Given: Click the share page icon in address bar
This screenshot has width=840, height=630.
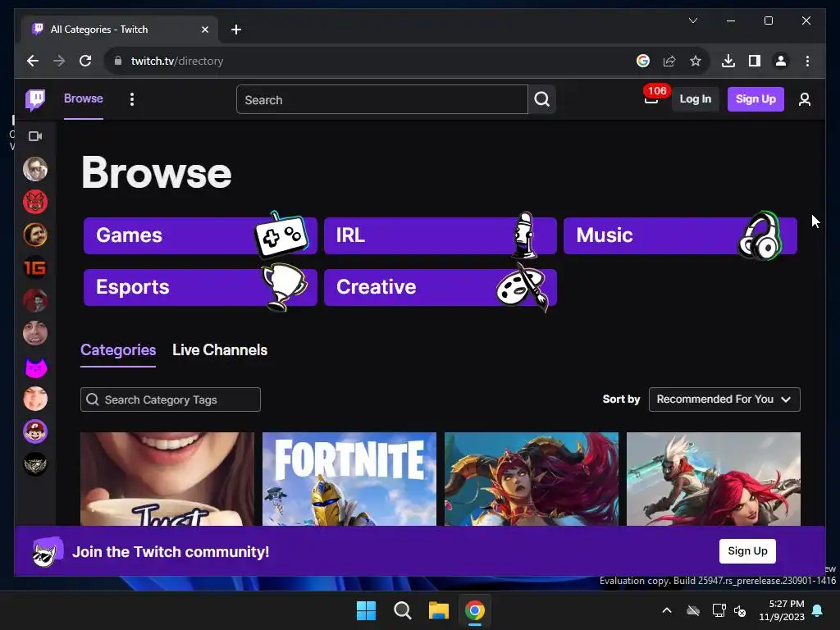Looking at the screenshot, I should coord(669,61).
